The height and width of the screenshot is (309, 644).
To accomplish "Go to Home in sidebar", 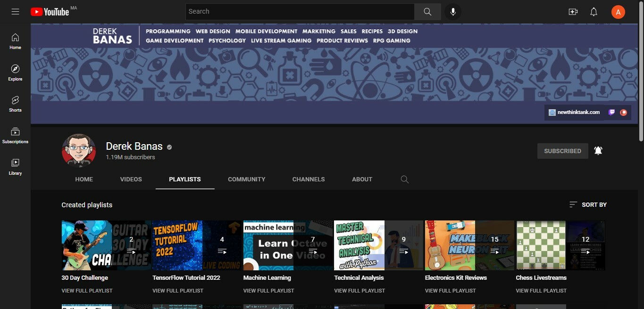I will (15, 41).
